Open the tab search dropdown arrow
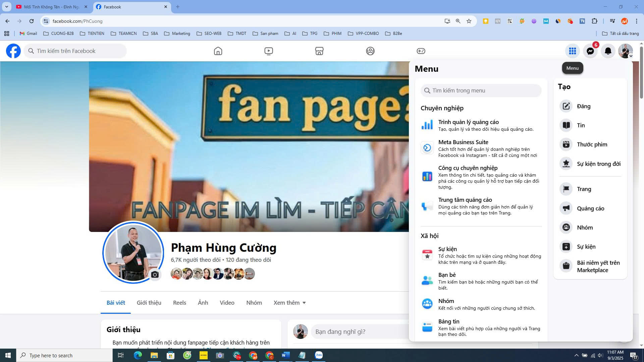 (6, 7)
